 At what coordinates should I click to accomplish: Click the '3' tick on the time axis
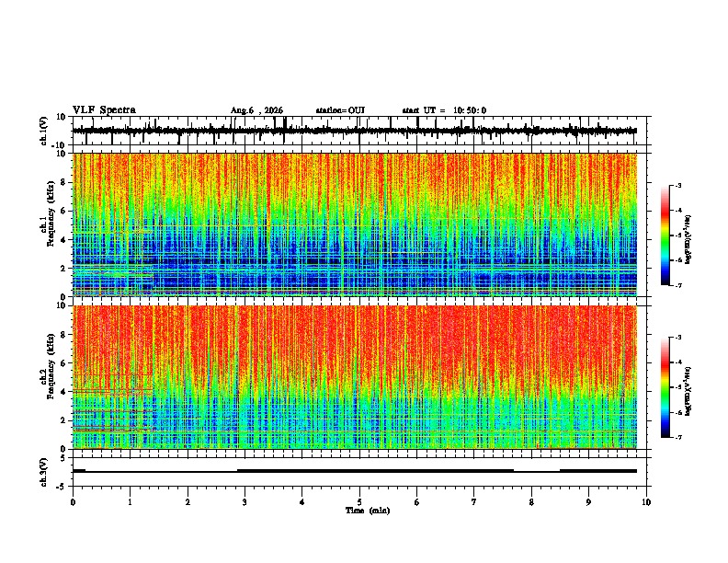245,502
